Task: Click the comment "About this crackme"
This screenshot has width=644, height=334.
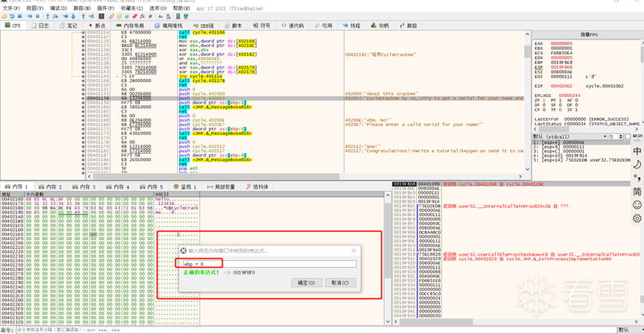Action: pos(381,94)
